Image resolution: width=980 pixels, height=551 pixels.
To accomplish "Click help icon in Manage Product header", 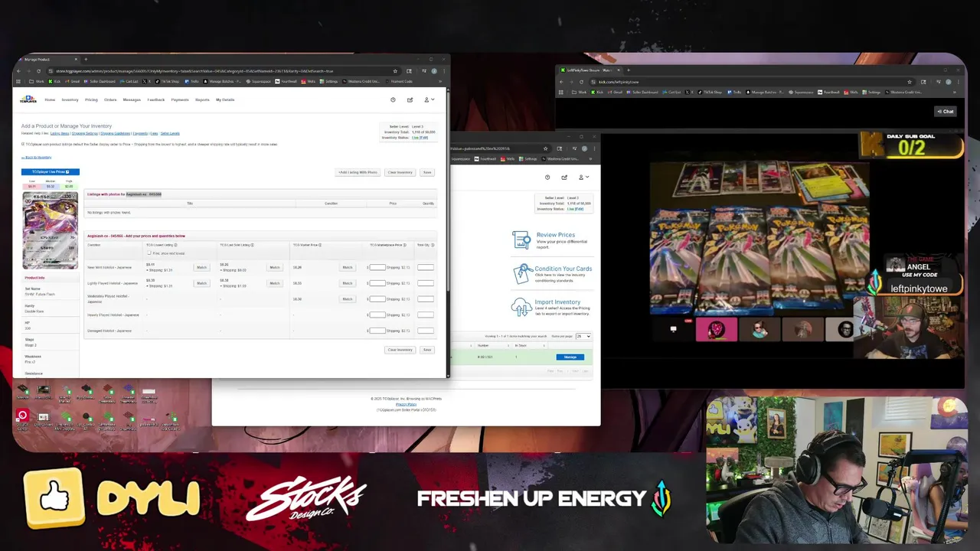I will (393, 99).
